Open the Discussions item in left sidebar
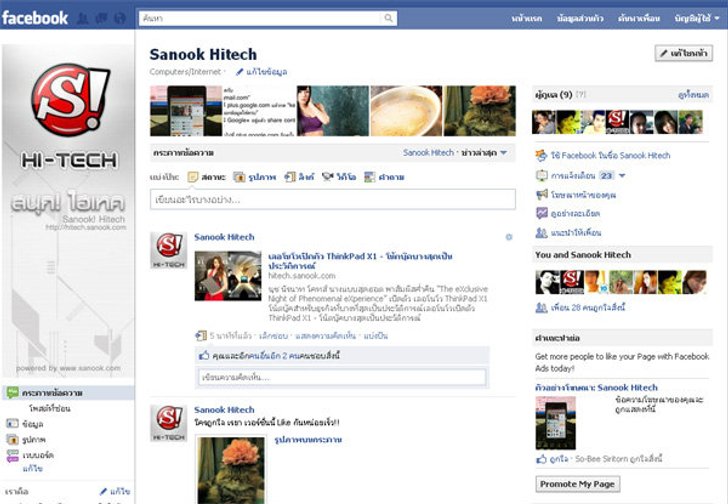This screenshot has height=504, width=728. pyautogui.click(x=38, y=455)
